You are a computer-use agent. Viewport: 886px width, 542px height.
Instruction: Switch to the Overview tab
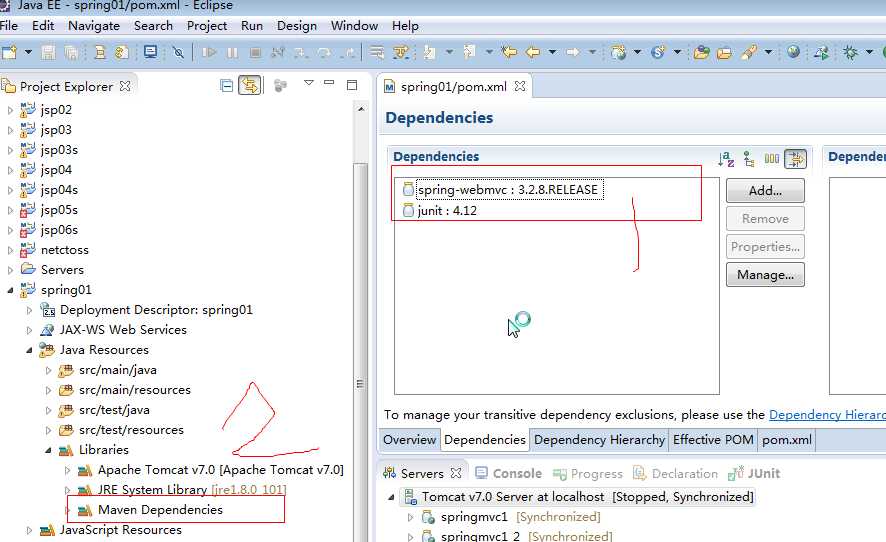click(x=410, y=440)
